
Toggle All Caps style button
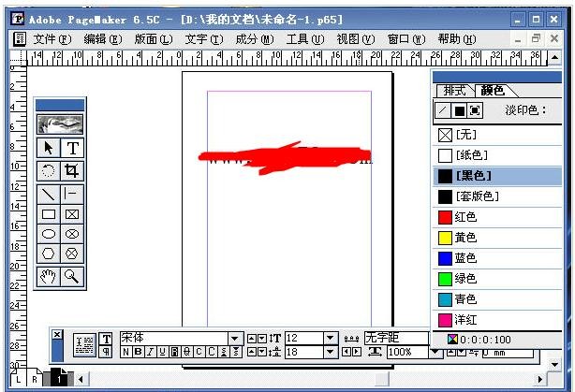(212, 352)
